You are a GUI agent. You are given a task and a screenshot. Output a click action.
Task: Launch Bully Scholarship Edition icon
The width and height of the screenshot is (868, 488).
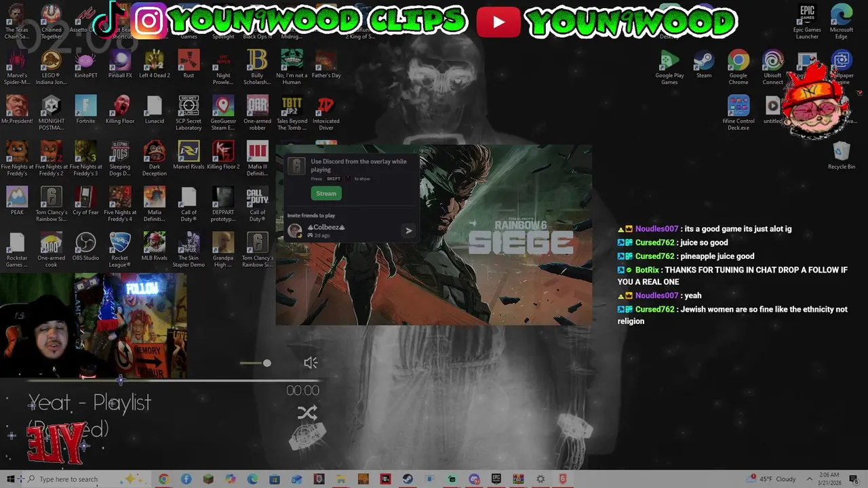coord(258,68)
